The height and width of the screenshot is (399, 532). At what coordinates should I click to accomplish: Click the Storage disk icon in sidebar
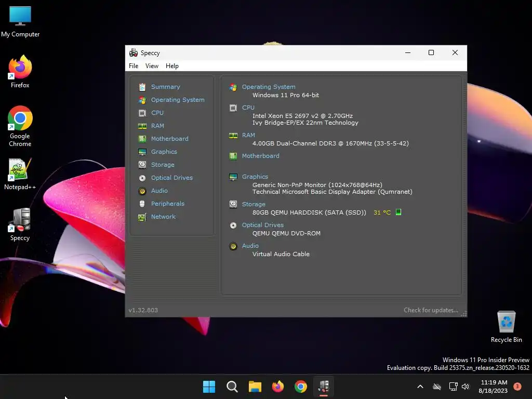[142, 165]
